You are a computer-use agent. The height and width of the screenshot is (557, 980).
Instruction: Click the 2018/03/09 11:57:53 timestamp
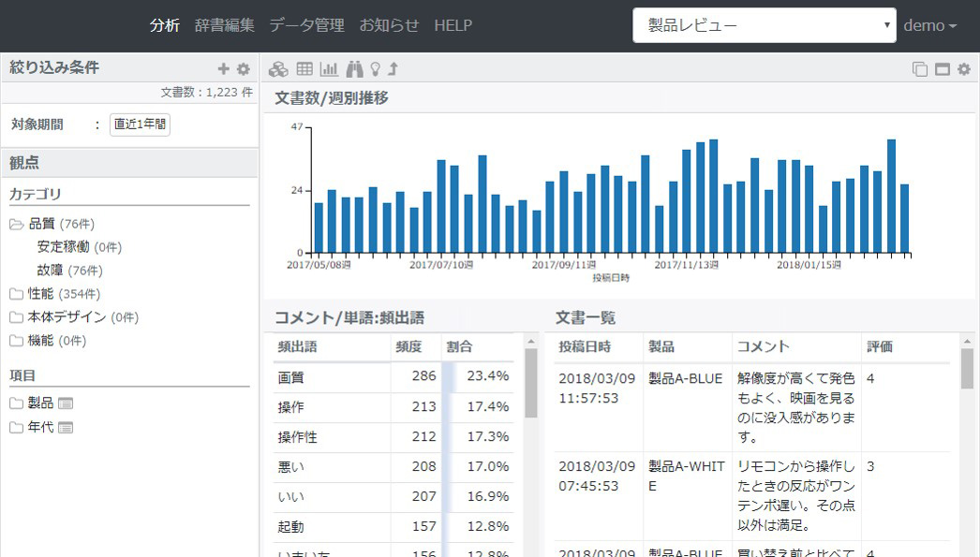(x=597, y=388)
